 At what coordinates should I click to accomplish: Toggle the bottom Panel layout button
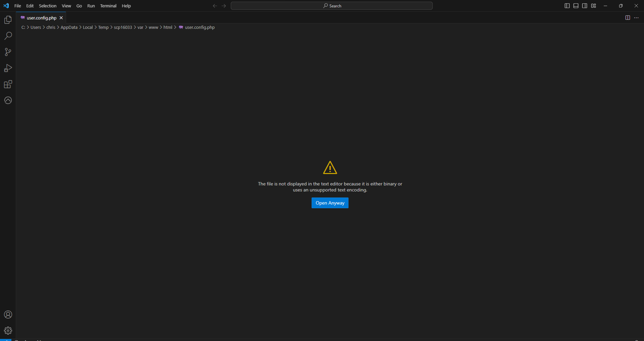coord(576,6)
